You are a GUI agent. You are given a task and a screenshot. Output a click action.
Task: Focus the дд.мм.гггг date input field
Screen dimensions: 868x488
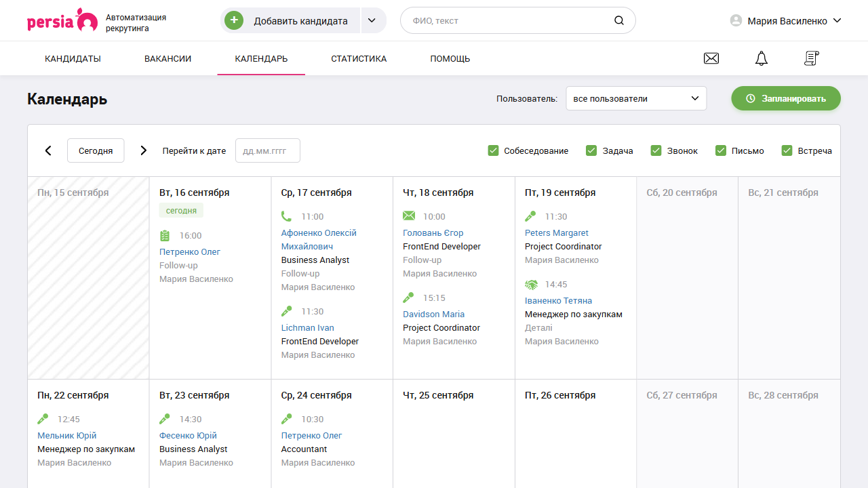pyautogui.click(x=267, y=150)
